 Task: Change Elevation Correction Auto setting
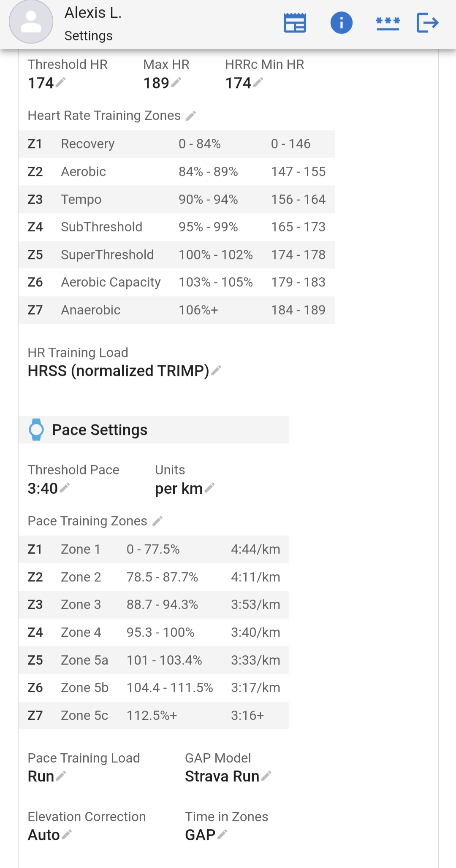[67, 834]
